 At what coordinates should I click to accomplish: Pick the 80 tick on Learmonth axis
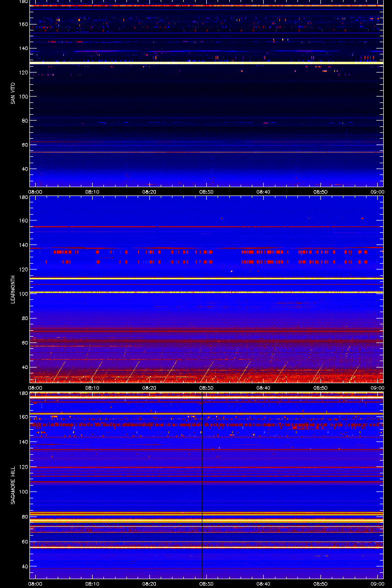click(x=25, y=318)
